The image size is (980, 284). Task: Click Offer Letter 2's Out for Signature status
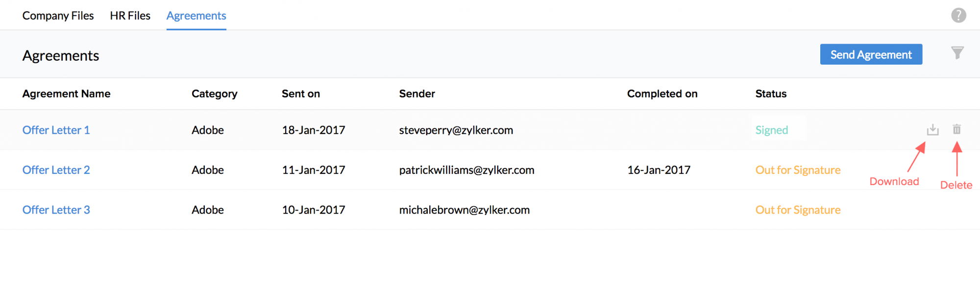click(798, 170)
